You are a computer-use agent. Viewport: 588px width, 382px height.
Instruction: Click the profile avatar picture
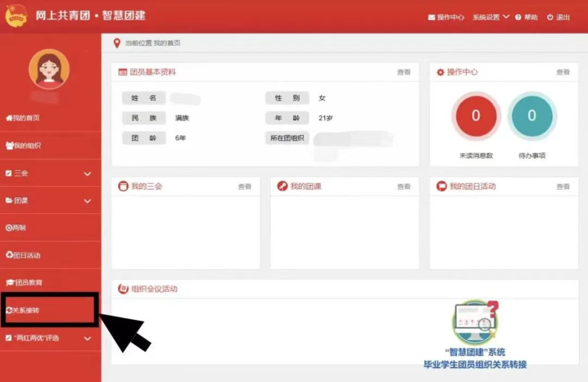pos(50,68)
